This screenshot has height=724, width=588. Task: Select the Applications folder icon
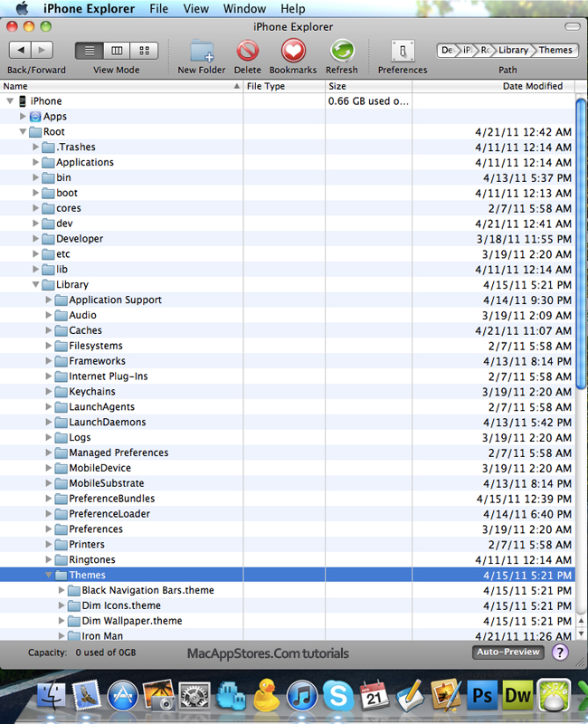[48, 162]
